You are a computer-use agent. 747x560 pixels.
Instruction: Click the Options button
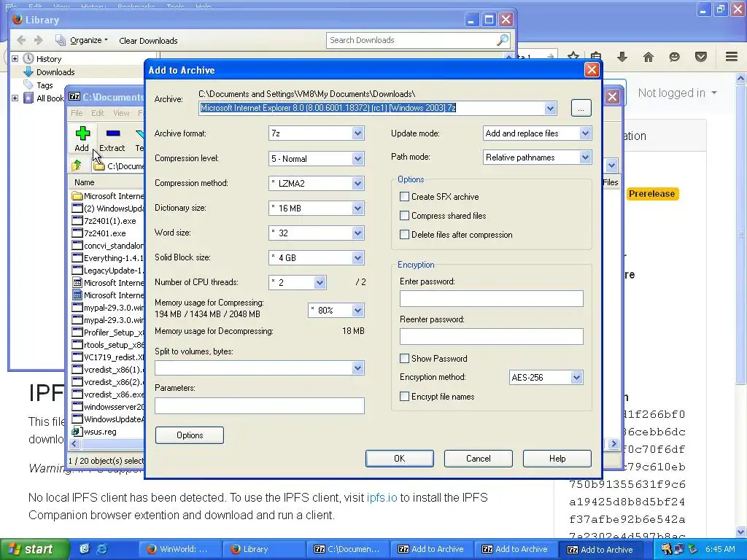pos(190,435)
